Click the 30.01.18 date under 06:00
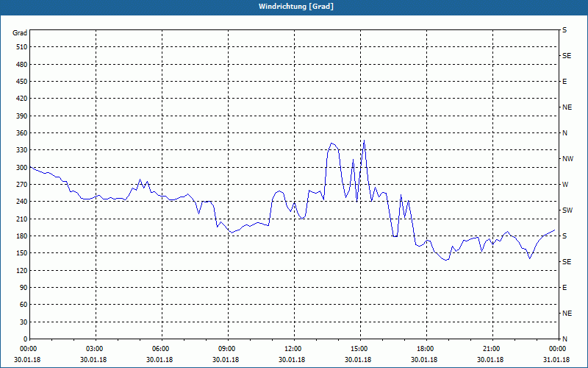The image size is (588, 368). [159, 360]
